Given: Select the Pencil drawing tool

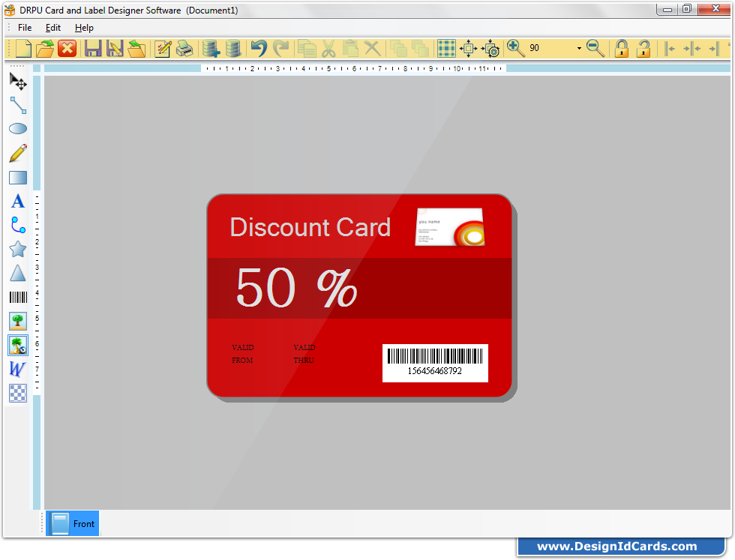Looking at the screenshot, I should tap(17, 153).
